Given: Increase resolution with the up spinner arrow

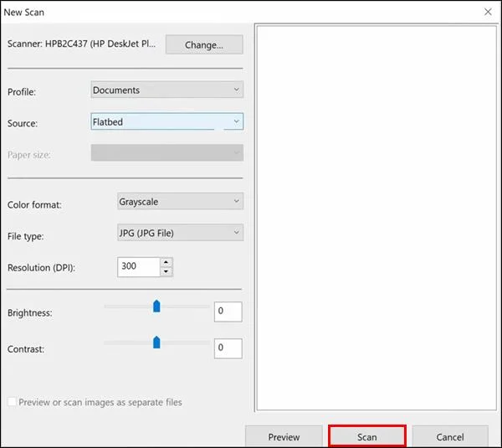Looking at the screenshot, I should (x=166, y=262).
